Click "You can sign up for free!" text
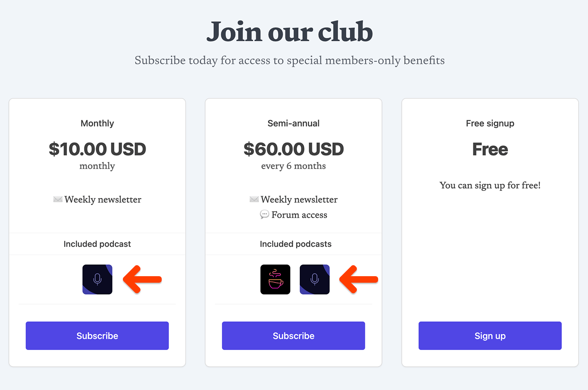This screenshot has height=390, width=588. click(490, 185)
